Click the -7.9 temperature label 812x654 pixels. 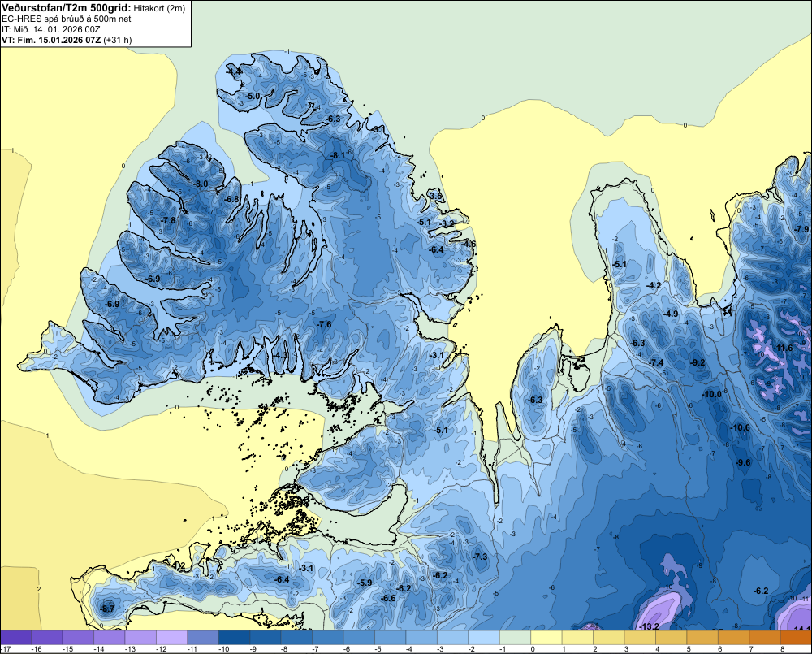(x=801, y=229)
